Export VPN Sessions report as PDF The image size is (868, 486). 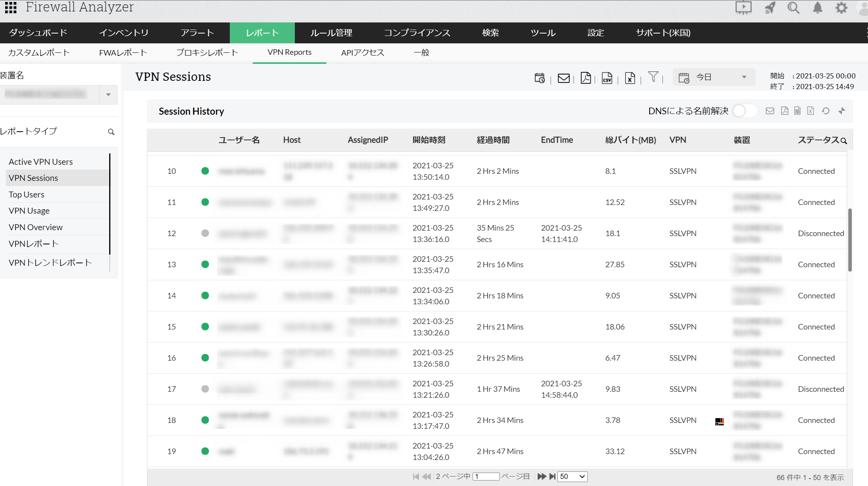(585, 78)
